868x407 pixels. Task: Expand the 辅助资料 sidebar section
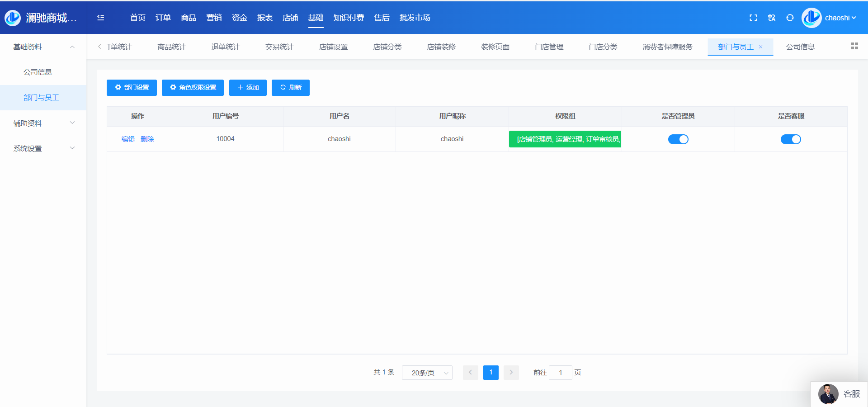(x=43, y=123)
